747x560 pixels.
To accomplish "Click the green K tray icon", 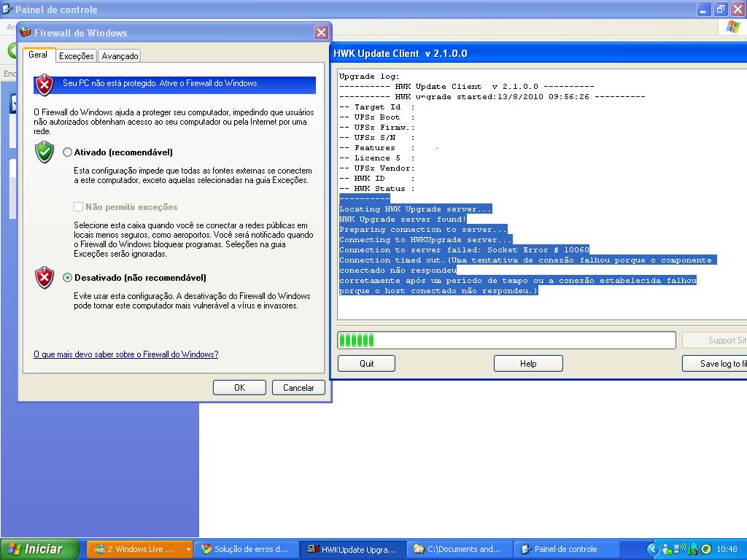I will [x=693, y=549].
